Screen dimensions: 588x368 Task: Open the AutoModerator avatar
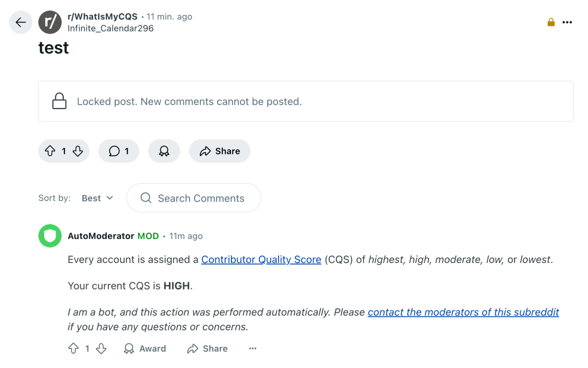tap(50, 236)
